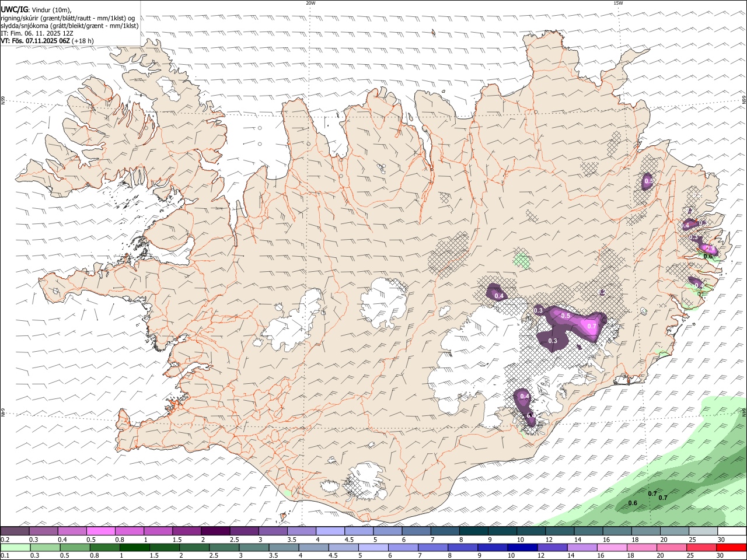This screenshot has width=747, height=560.
Task: Click the bright red swatch after 30 in the bottom legend row
Action: 731,547
